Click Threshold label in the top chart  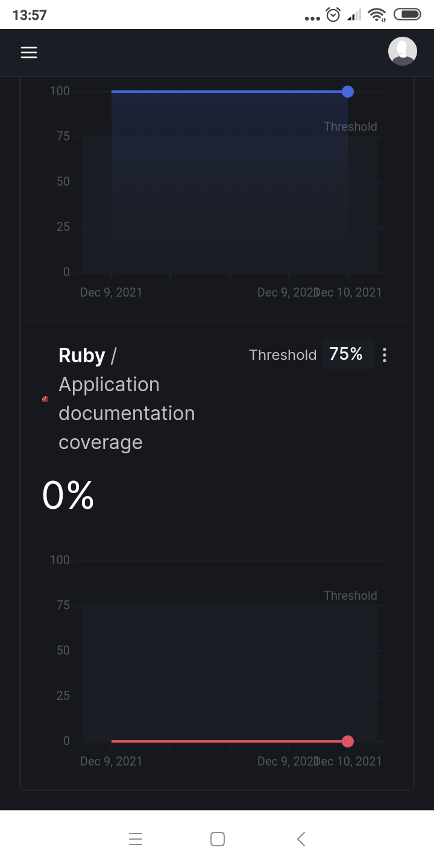[350, 127]
